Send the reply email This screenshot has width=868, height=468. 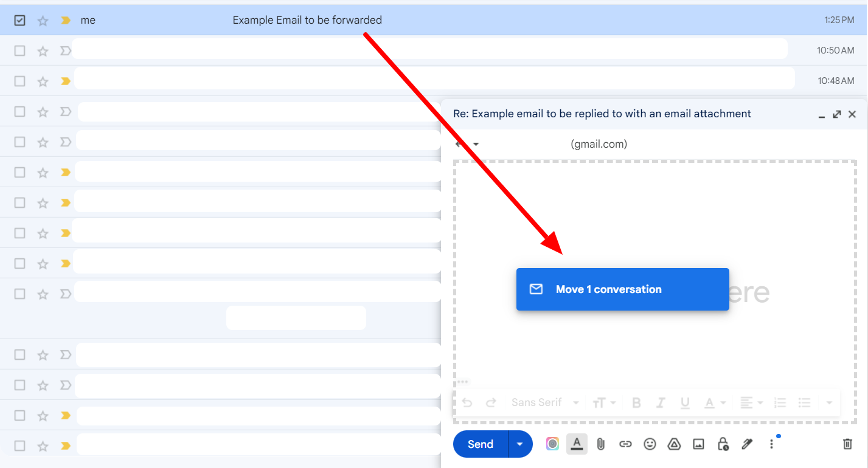[481, 444]
